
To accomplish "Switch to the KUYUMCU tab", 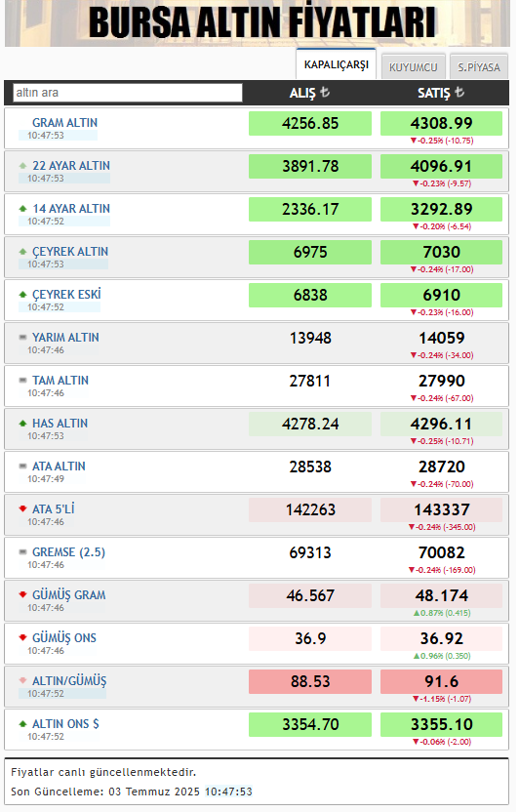I will click(x=413, y=66).
